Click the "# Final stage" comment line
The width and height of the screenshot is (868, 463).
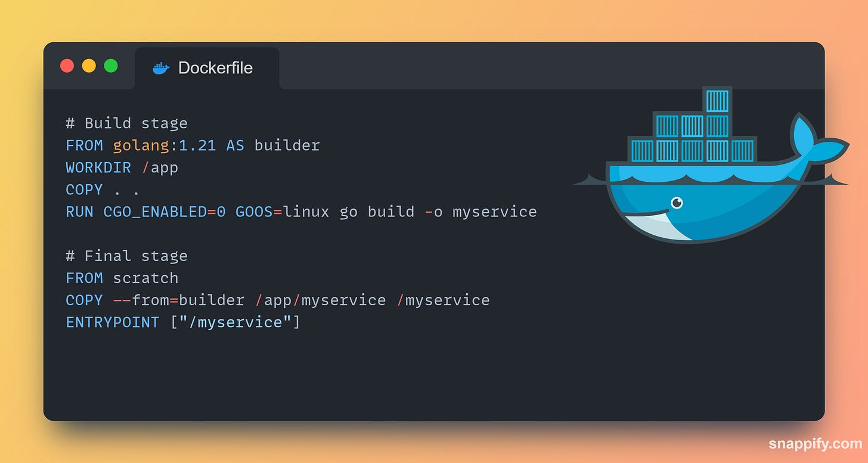[126, 256]
